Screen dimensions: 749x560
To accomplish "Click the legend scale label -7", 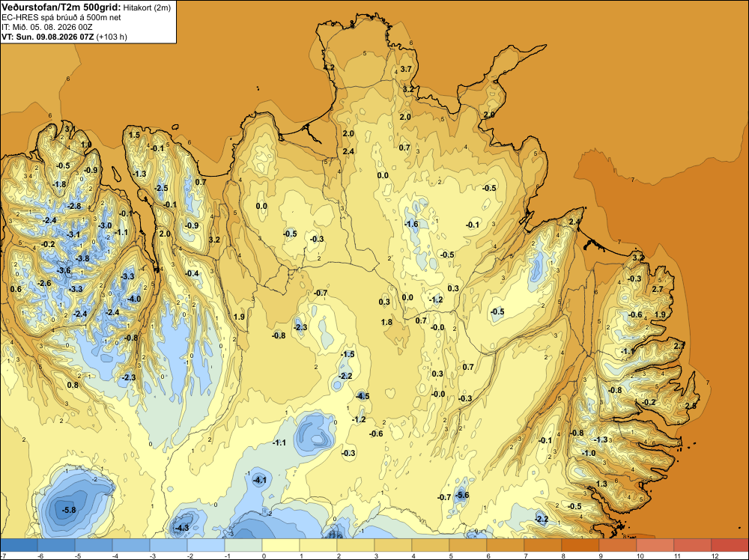I will (x=3, y=556).
